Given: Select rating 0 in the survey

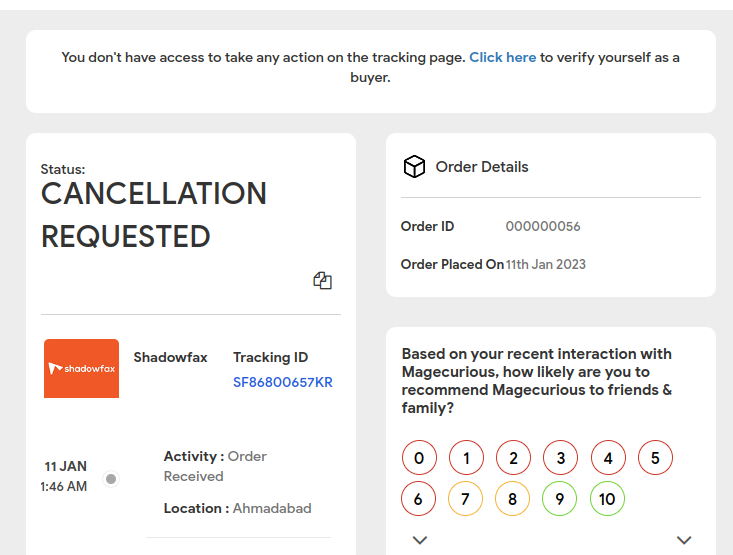Looking at the screenshot, I should [x=419, y=459].
